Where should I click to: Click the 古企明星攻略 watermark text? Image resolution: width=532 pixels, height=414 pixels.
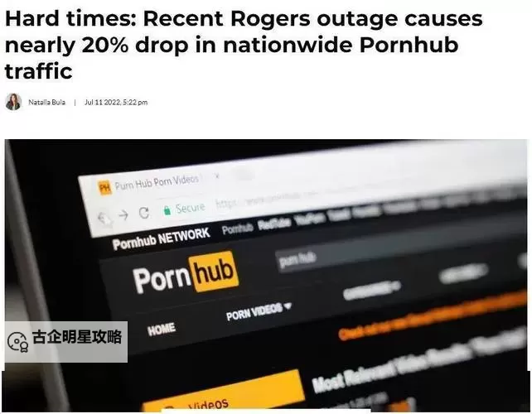77,337
